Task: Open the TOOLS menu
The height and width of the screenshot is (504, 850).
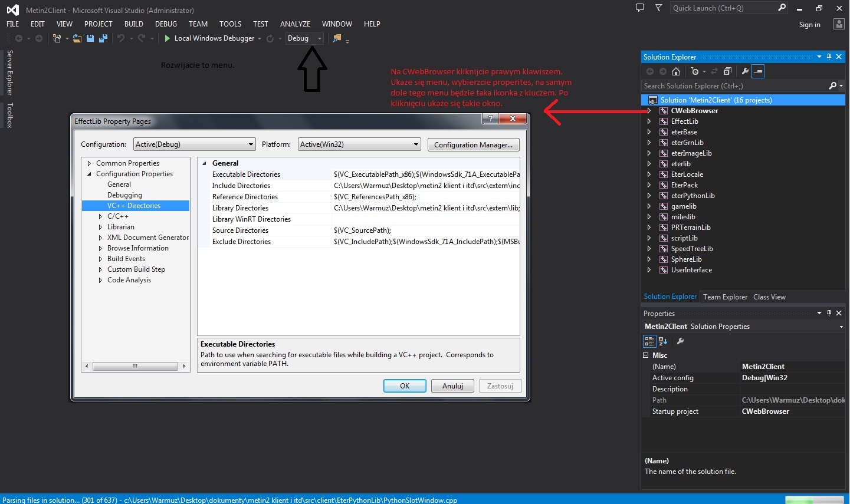Action: (x=231, y=24)
